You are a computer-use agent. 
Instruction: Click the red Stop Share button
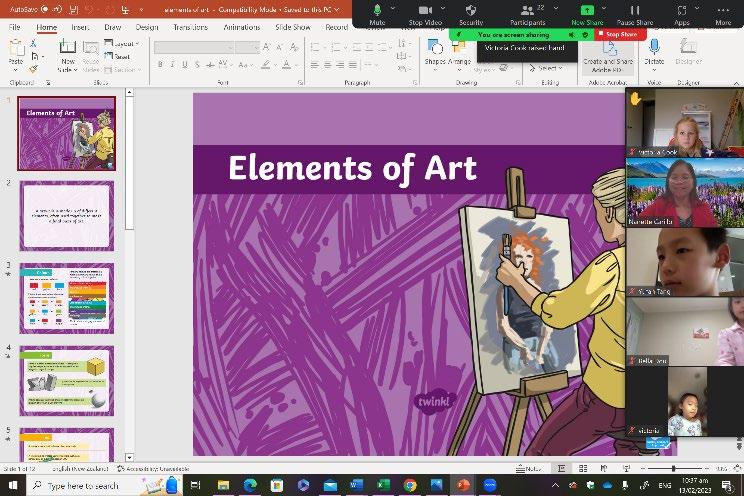tap(620, 34)
